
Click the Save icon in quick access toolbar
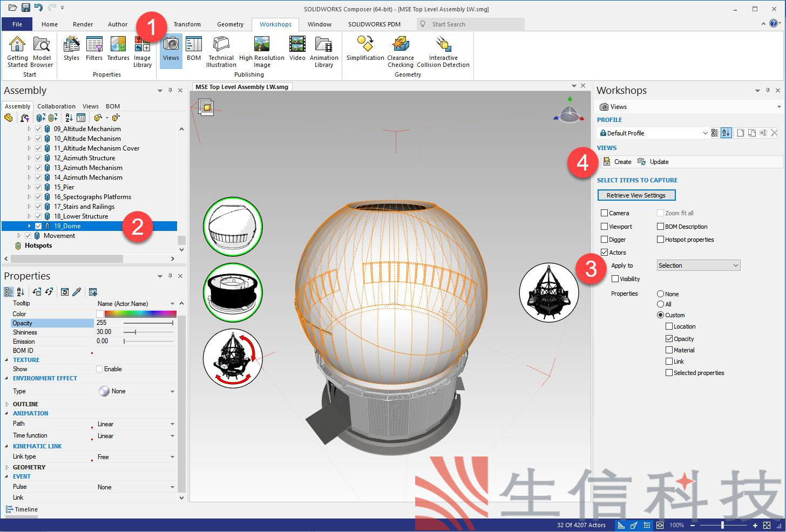pos(25,8)
